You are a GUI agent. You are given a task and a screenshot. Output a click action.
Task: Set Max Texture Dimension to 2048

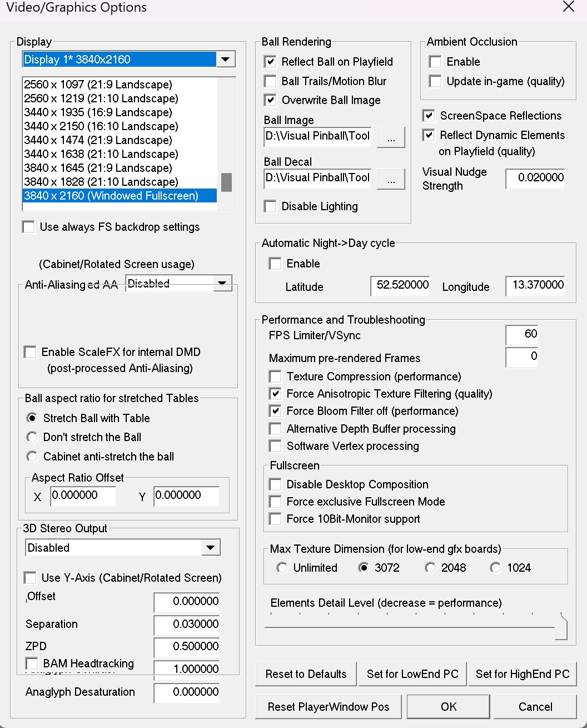coord(430,567)
